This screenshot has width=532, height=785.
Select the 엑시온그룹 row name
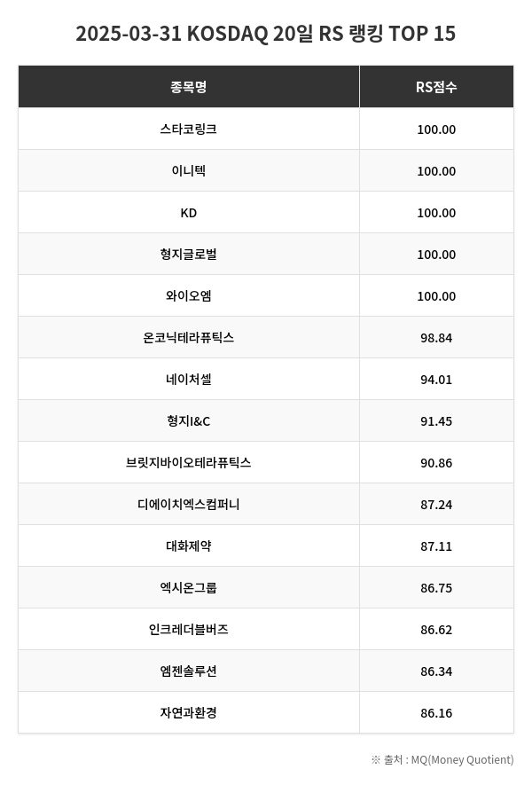188,588
